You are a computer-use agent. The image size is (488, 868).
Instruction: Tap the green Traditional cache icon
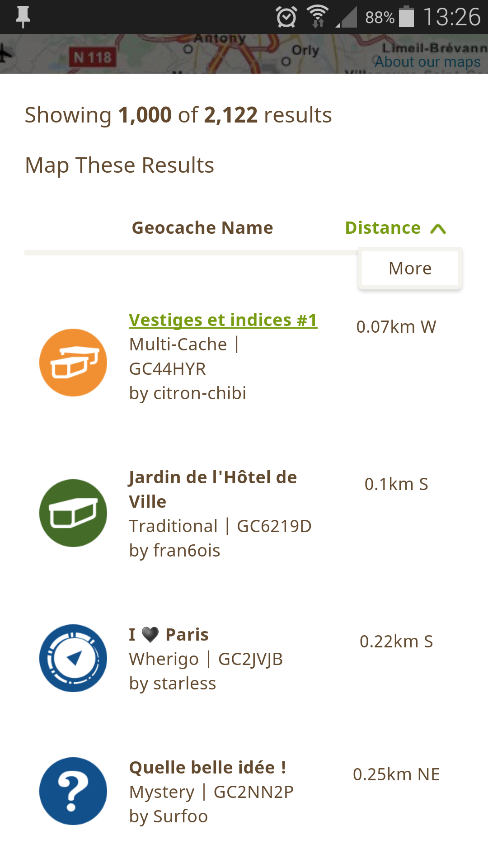point(73,513)
